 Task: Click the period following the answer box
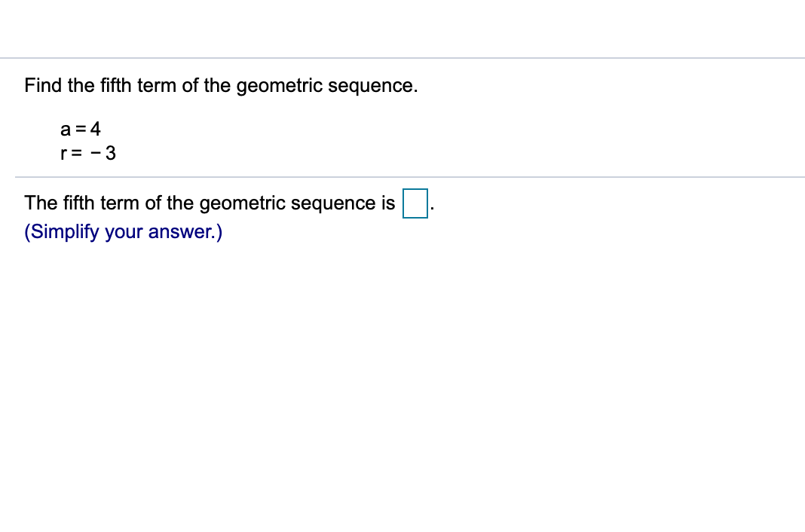433,209
